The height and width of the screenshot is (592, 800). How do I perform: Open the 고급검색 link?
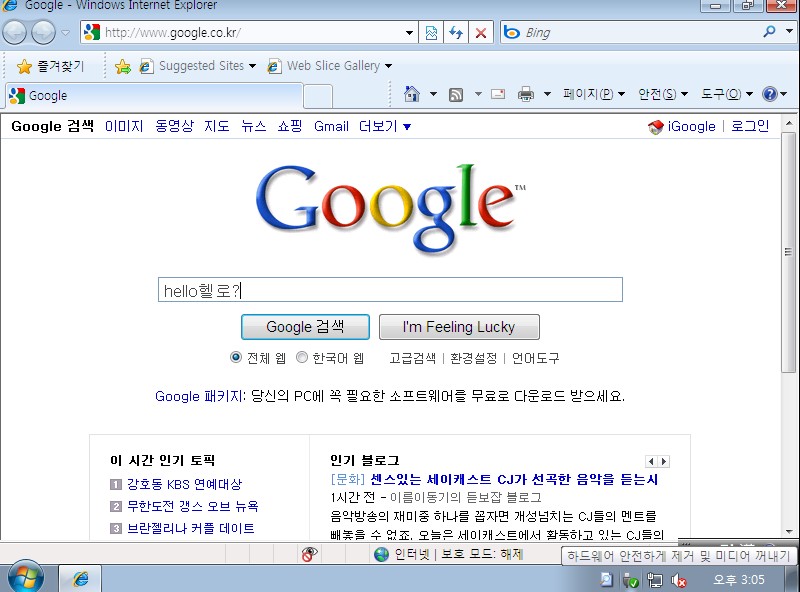point(412,358)
